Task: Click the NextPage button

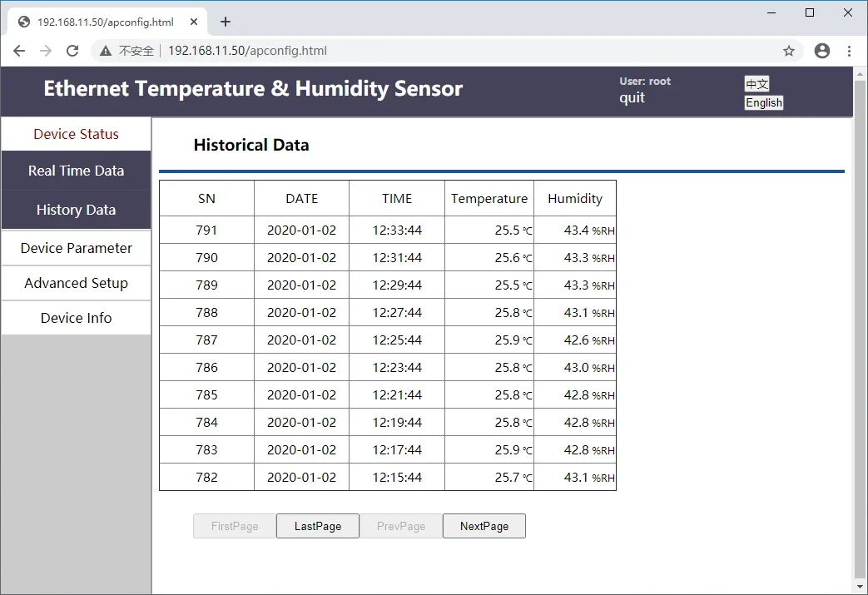Action: coord(484,526)
